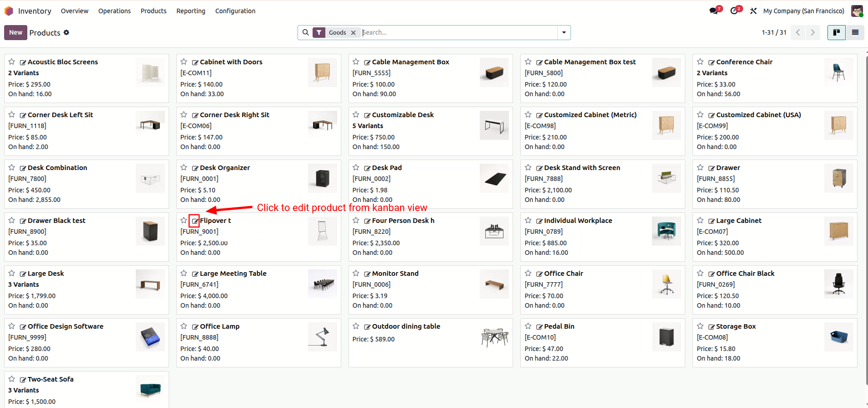Open the activities clock icon
Screen dimensions: 868x408
734,11
